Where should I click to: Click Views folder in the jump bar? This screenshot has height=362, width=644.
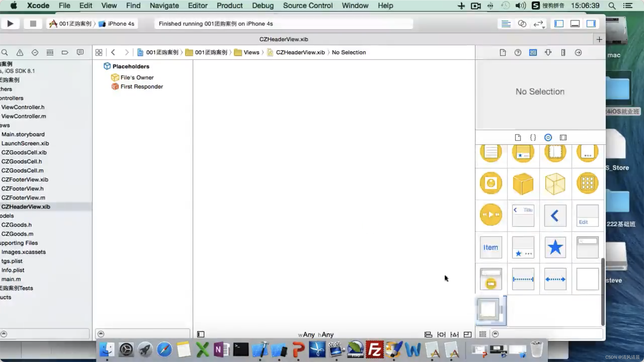[247, 52]
